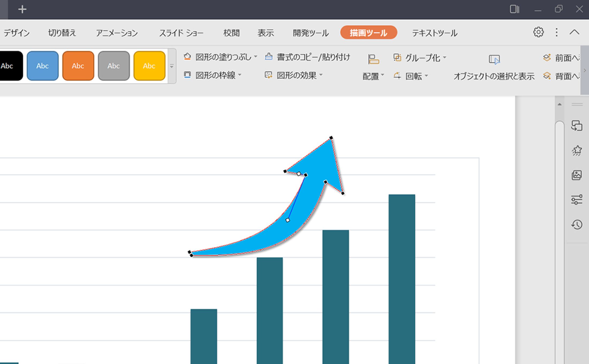Switch to the アニメーション tab
Screen dimensions: 589x364
pyautogui.click(x=117, y=33)
